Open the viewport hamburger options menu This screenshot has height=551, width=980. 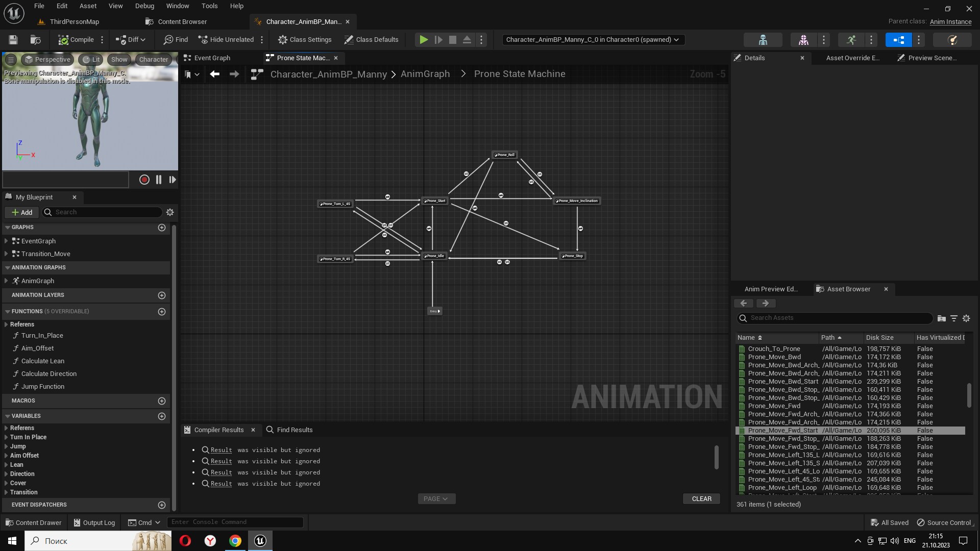click(11, 60)
